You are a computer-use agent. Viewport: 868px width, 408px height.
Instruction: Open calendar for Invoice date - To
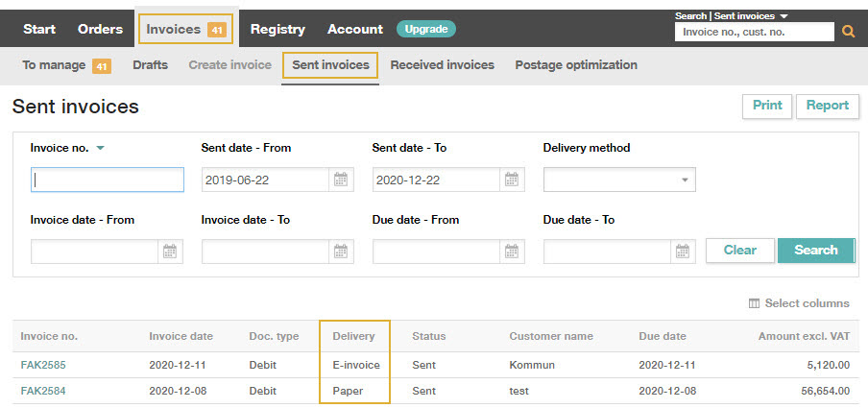coord(341,252)
